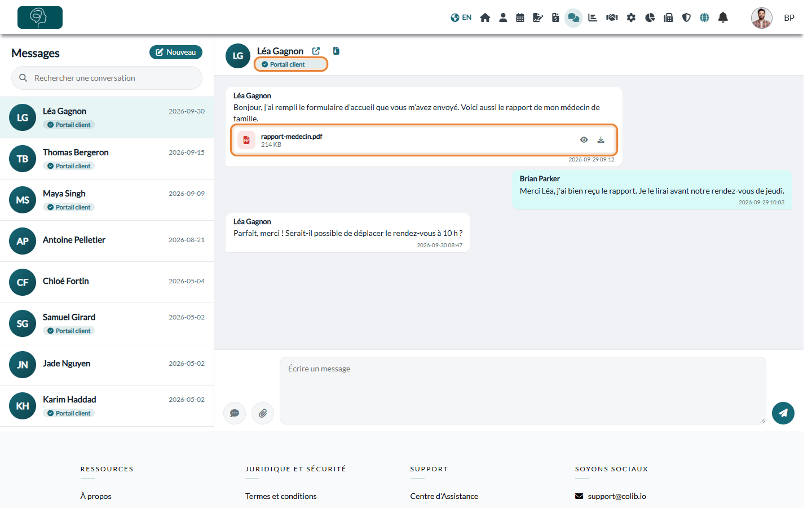The width and height of the screenshot is (812, 508).
Task: Click into the Écrire un message box
Action: pyautogui.click(x=523, y=391)
